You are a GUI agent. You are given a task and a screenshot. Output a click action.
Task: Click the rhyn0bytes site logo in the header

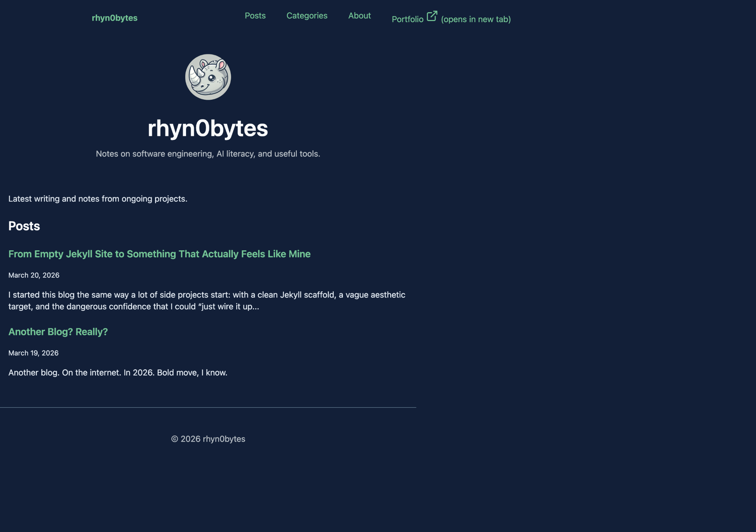tap(114, 18)
